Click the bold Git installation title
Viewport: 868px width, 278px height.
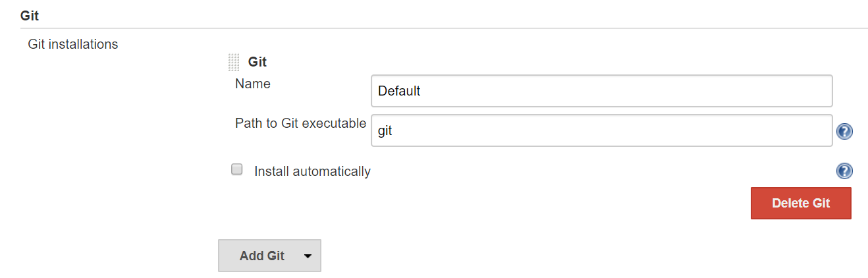point(257,63)
